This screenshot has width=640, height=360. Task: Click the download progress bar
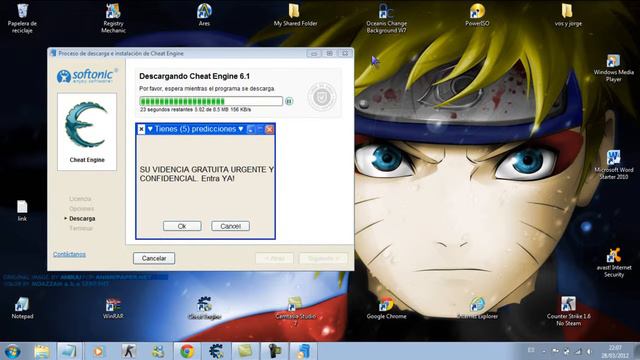tap(211, 101)
